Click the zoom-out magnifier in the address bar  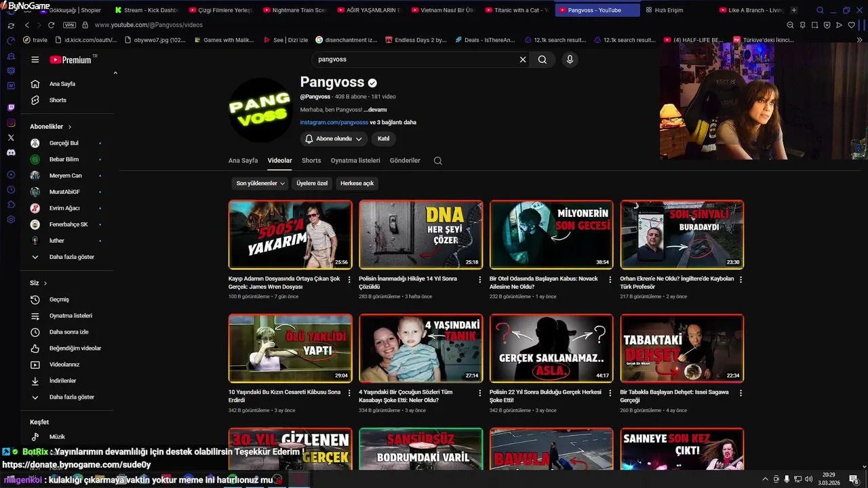[x=790, y=25]
